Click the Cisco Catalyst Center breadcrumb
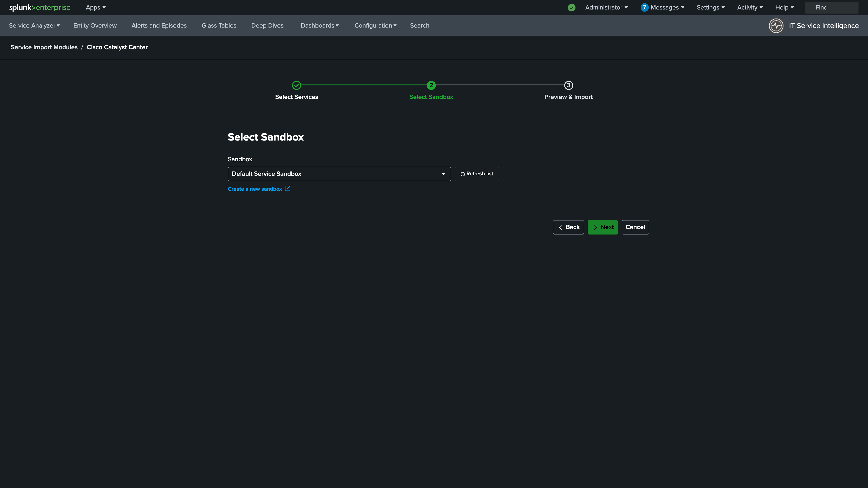This screenshot has height=488, width=868. (117, 47)
